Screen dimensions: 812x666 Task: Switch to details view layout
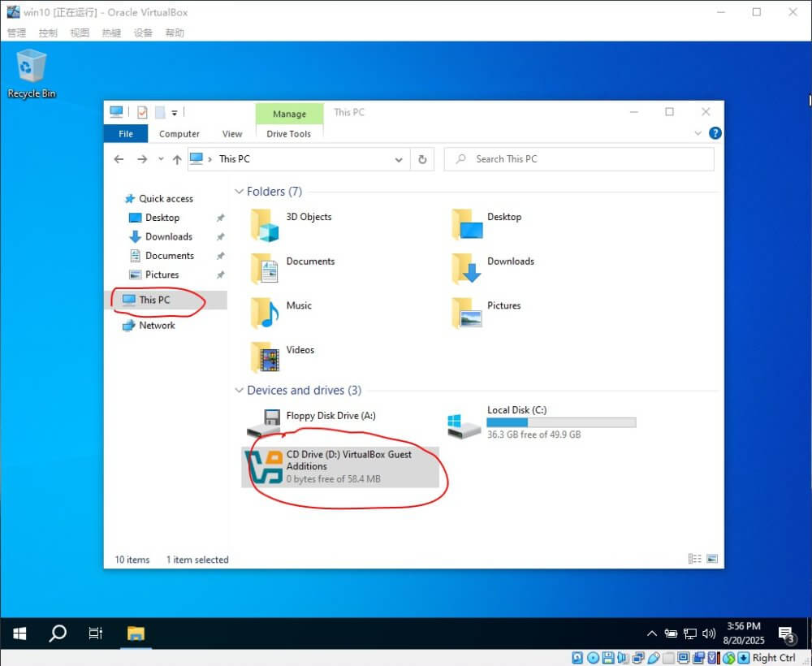694,559
